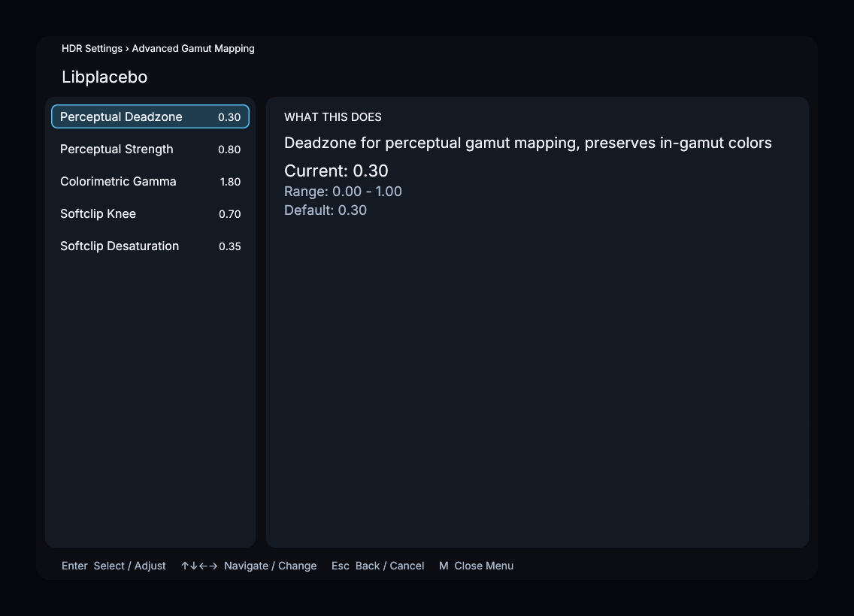Click the arrow keys navigation icons
Image resolution: width=854 pixels, height=616 pixels.
tap(199, 566)
